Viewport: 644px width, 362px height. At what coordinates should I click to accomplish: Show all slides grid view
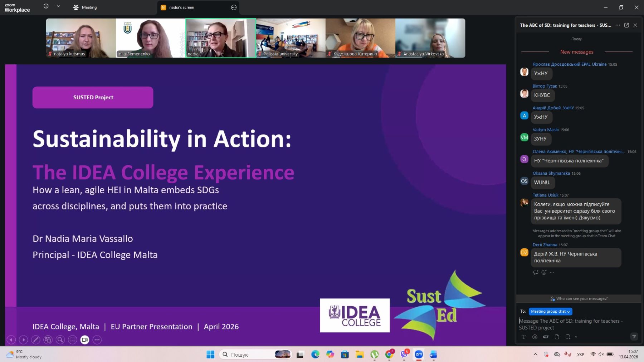(48, 340)
